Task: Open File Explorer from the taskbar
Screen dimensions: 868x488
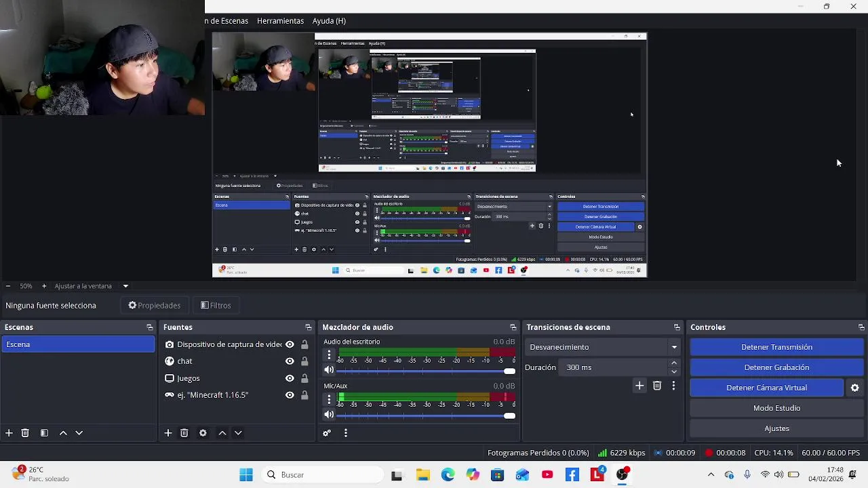Action: 423,475
